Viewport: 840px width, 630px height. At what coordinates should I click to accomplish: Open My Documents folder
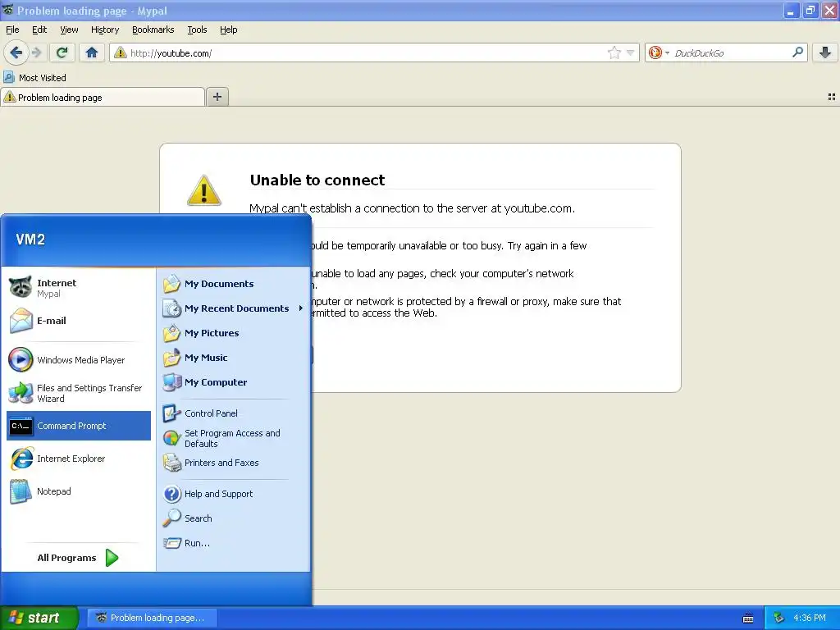[234, 284]
